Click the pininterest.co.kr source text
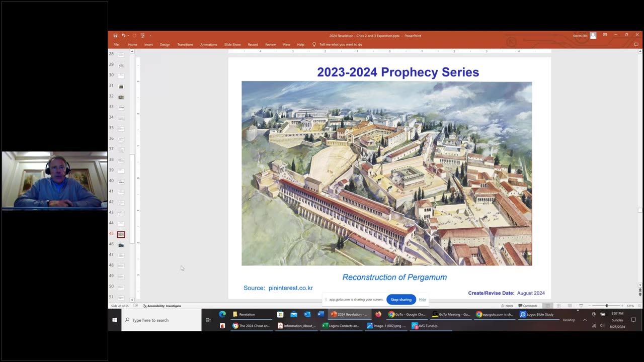 click(x=291, y=288)
